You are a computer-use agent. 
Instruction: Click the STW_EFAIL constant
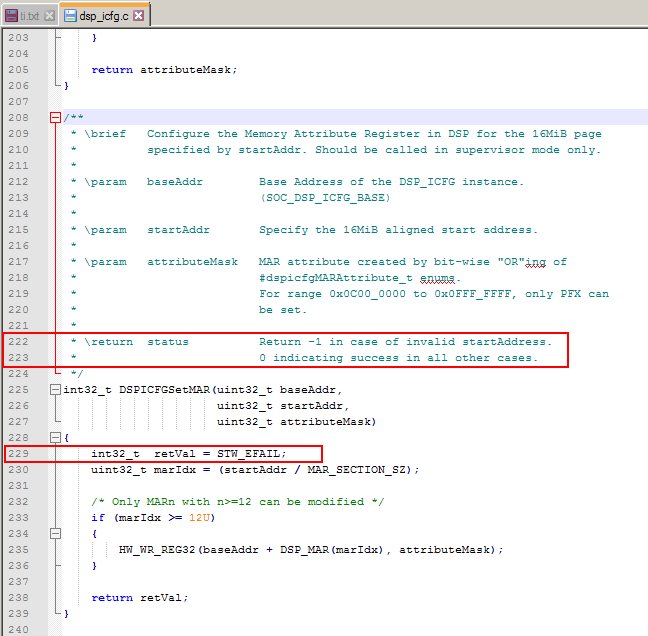[x=248, y=454]
